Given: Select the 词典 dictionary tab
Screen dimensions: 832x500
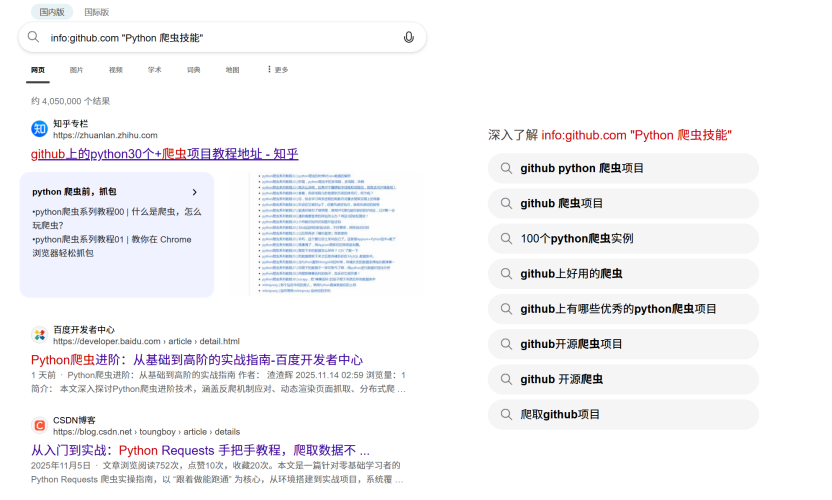Looking at the screenshot, I should click(x=194, y=70).
